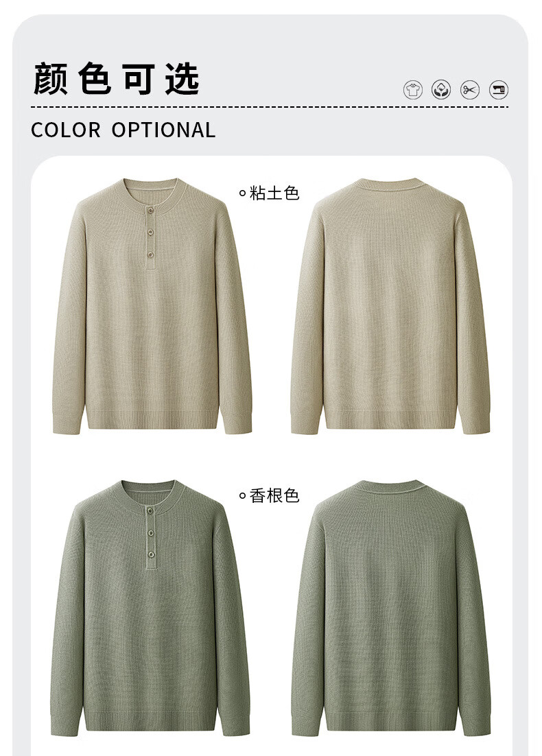Select the 香根色 color label
The height and width of the screenshot is (756, 542).
click(x=275, y=495)
